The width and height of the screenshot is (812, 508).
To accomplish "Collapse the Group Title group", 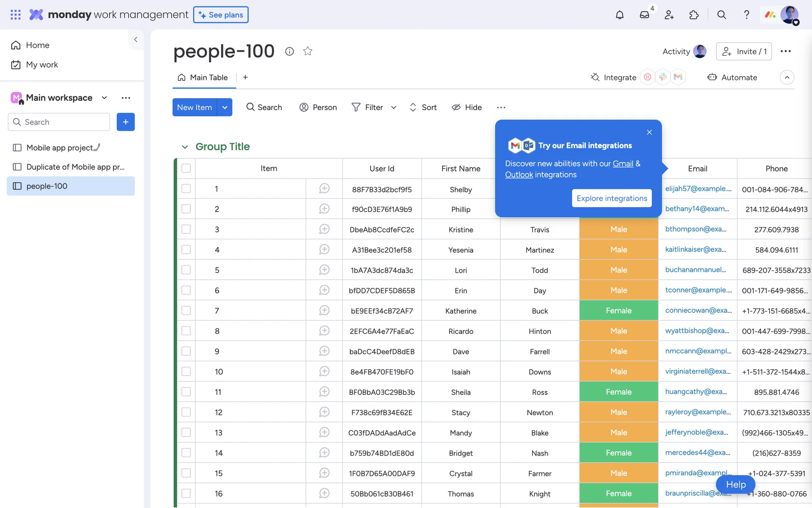I will click(185, 147).
